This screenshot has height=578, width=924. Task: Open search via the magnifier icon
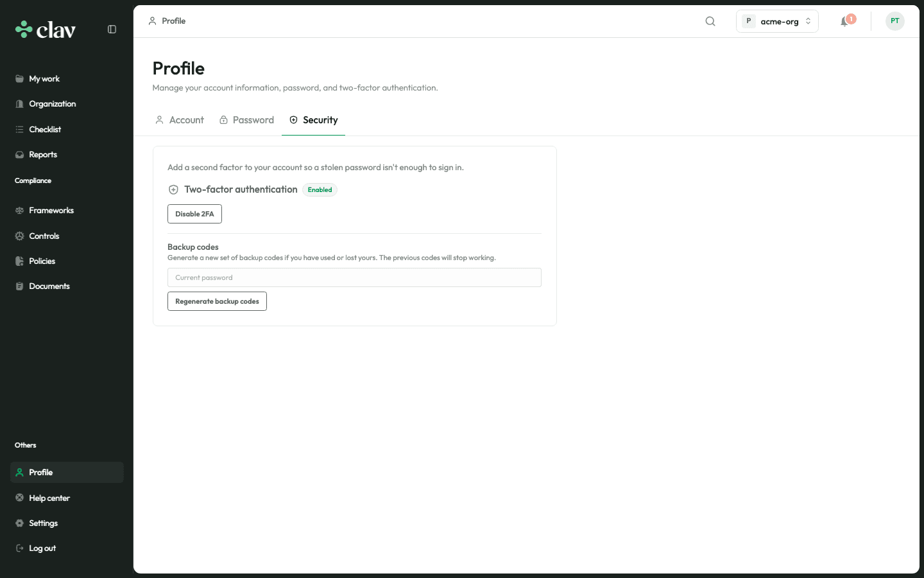[710, 21]
